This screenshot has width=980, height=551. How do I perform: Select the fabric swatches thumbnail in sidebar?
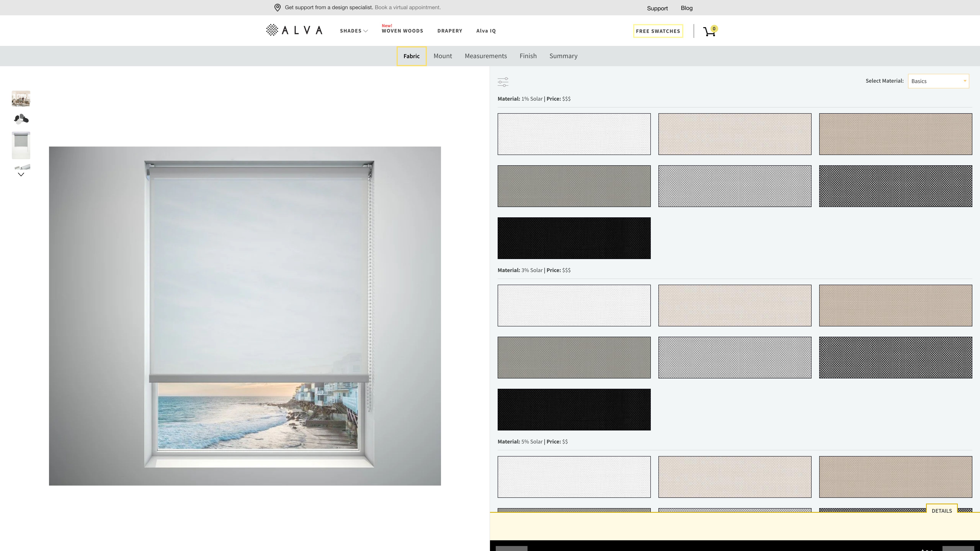point(21,119)
